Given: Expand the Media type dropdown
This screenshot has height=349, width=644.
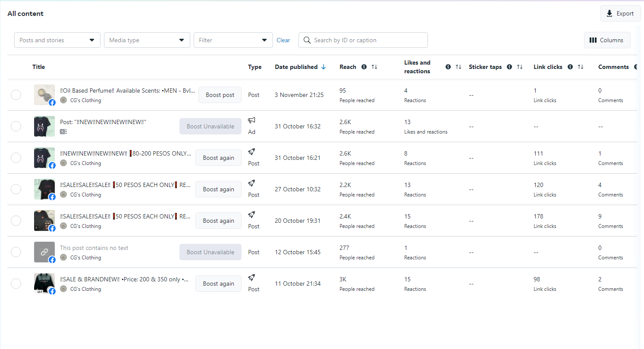Looking at the screenshot, I should [147, 40].
